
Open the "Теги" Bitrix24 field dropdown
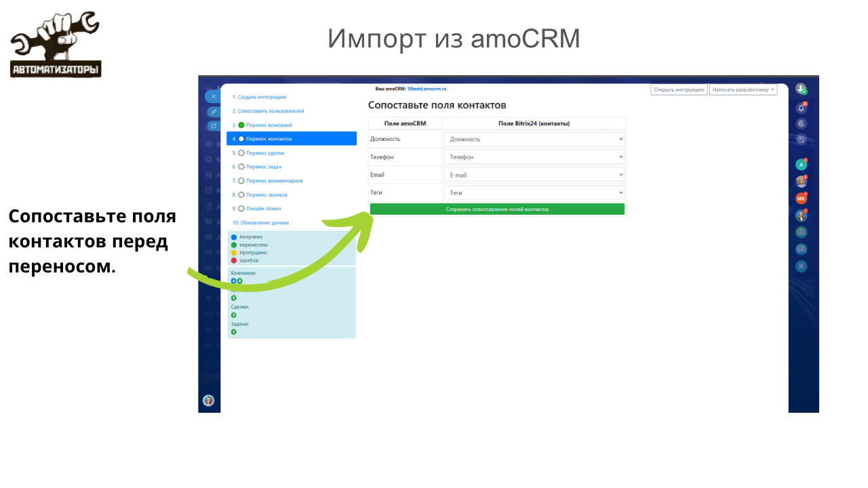coord(534,192)
